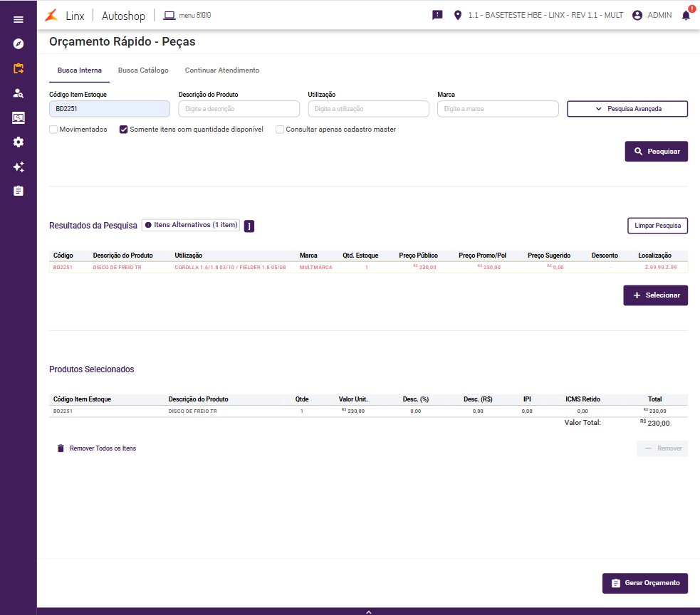Click MULTMARCA brand cell

coord(315,268)
